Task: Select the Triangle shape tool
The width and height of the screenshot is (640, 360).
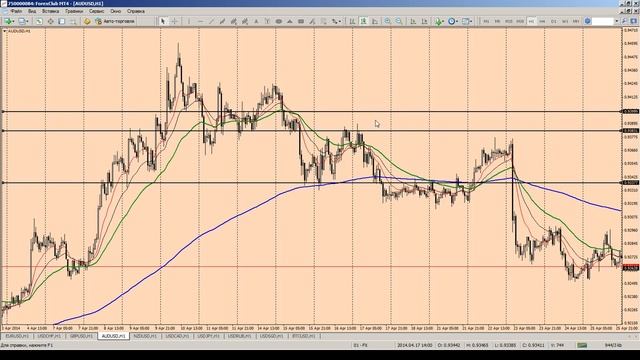Action: point(290,21)
